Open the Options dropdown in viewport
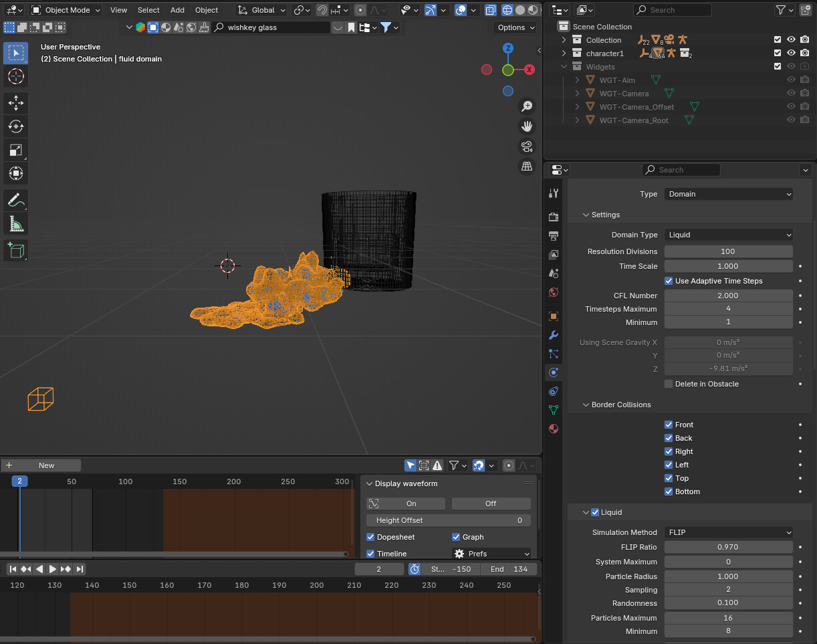Viewport: 817px width, 644px height. click(515, 27)
